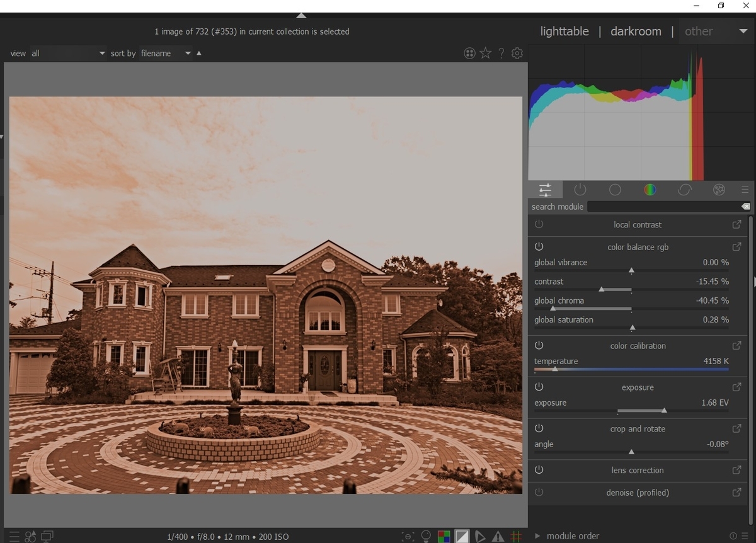Click the histogram display
The height and width of the screenshot is (543, 756).
[641, 113]
